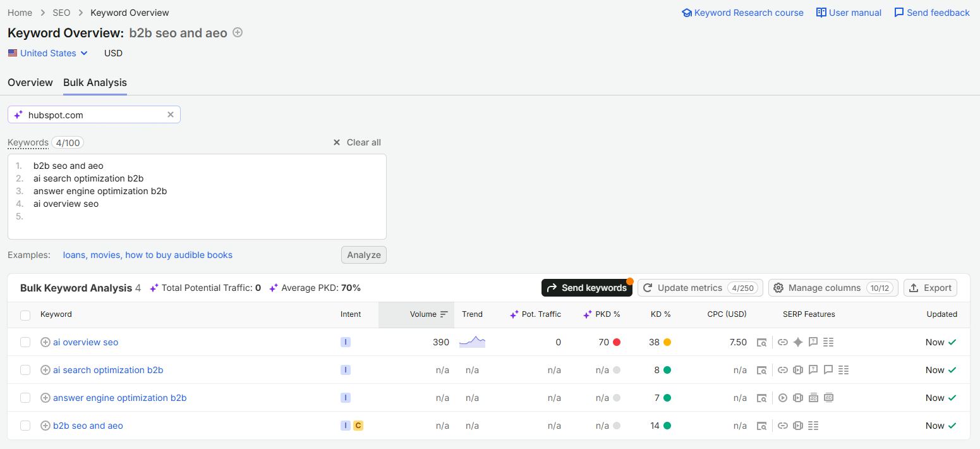Open the Keyword Research course link

coord(742,13)
